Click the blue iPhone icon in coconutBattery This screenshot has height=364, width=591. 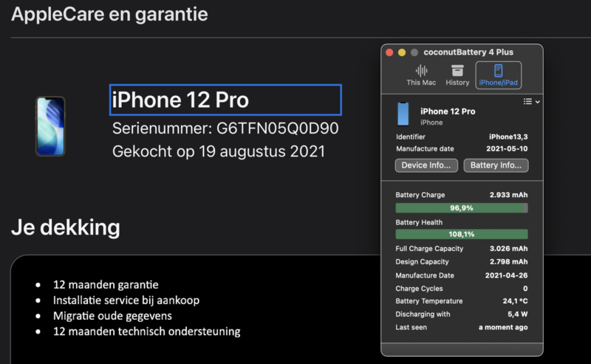403,114
